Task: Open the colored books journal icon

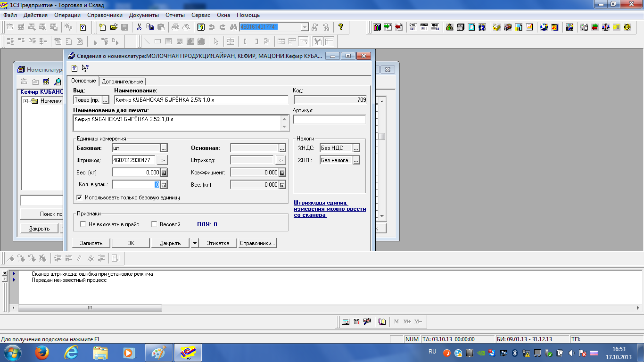Action: click(x=377, y=27)
